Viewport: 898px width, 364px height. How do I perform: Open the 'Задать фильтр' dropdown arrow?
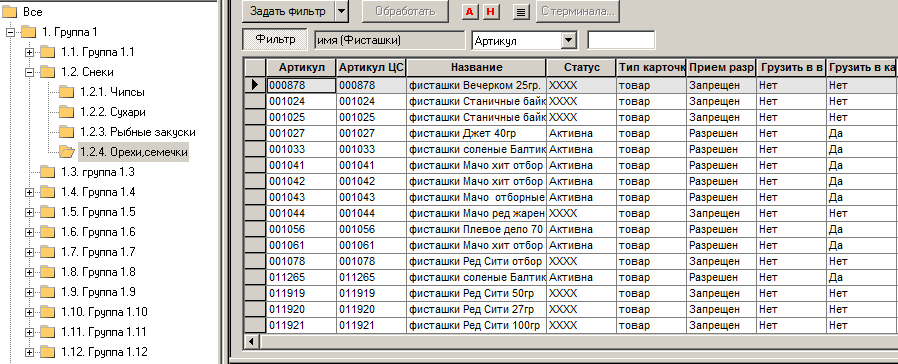tap(341, 11)
